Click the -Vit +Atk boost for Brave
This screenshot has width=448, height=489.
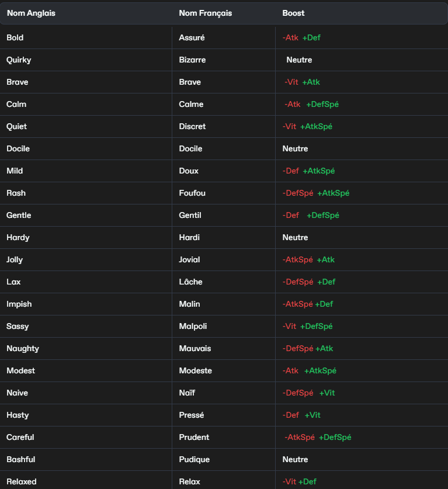coord(302,82)
